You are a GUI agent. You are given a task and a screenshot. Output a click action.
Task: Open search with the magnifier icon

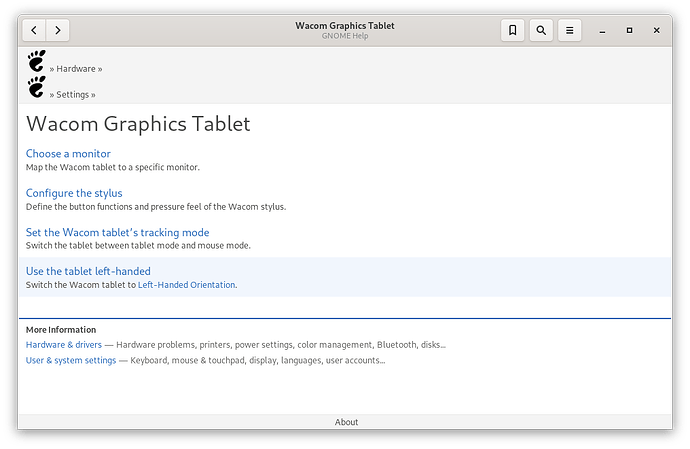click(x=541, y=30)
